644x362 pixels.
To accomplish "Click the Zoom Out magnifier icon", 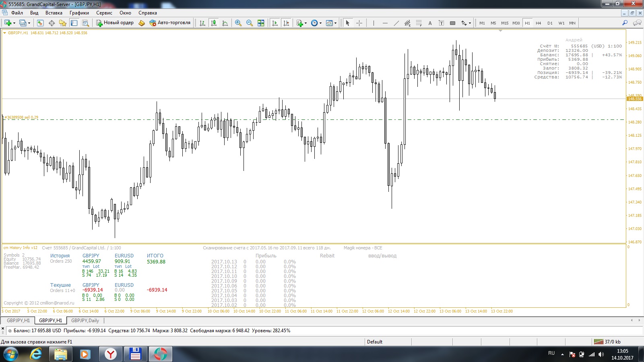I will [x=250, y=23].
